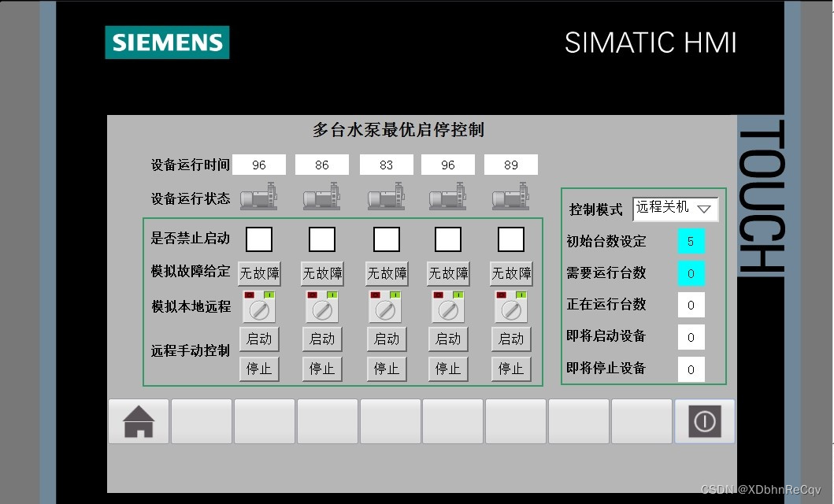Start pump 5 with its 启动 button

[512, 339]
